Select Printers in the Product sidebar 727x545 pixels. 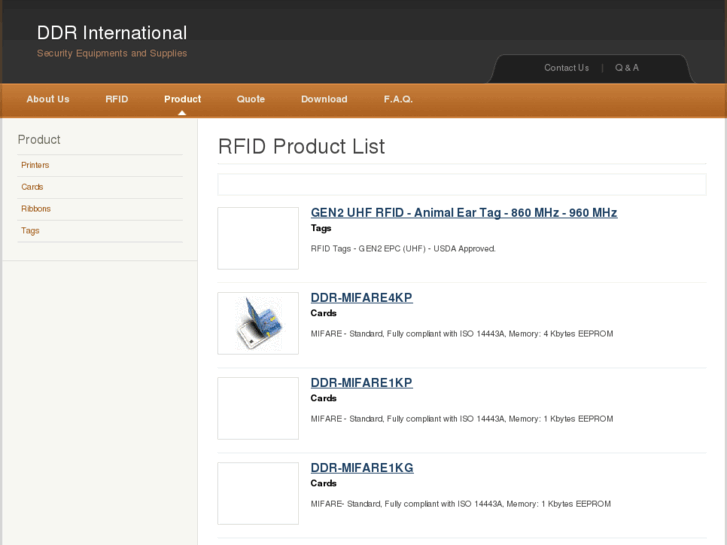tap(35, 165)
